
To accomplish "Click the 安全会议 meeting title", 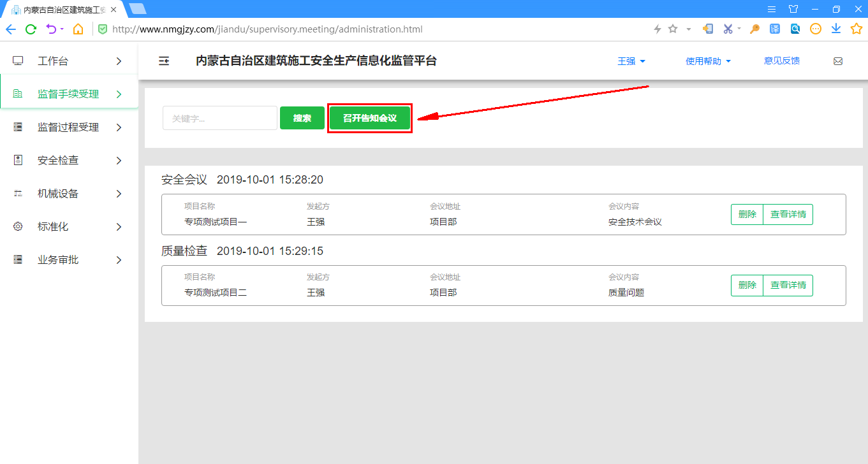I will 184,180.
